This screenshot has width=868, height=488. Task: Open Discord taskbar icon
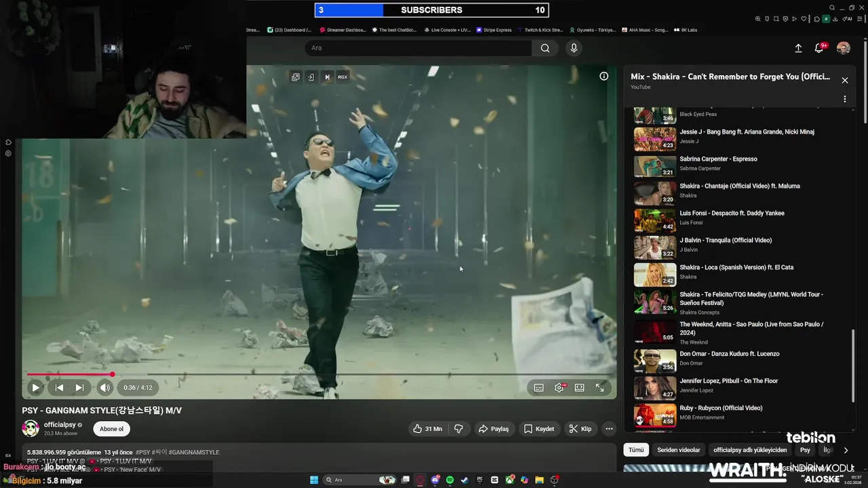pos(435,480)
